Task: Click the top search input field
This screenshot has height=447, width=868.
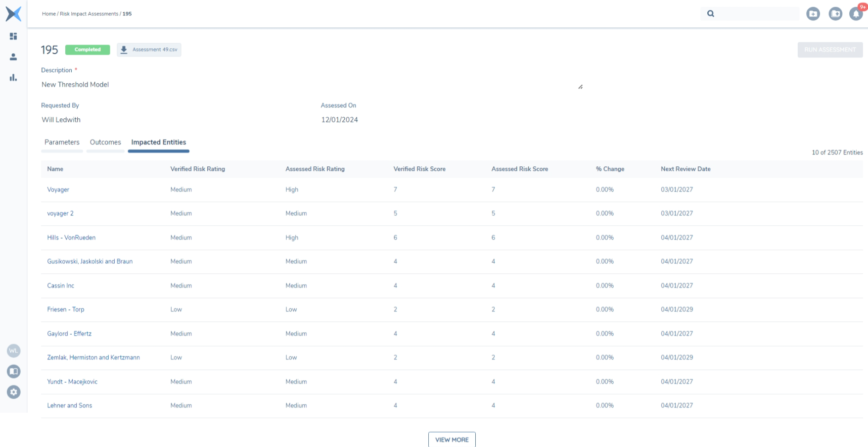Action: (757, 14)
